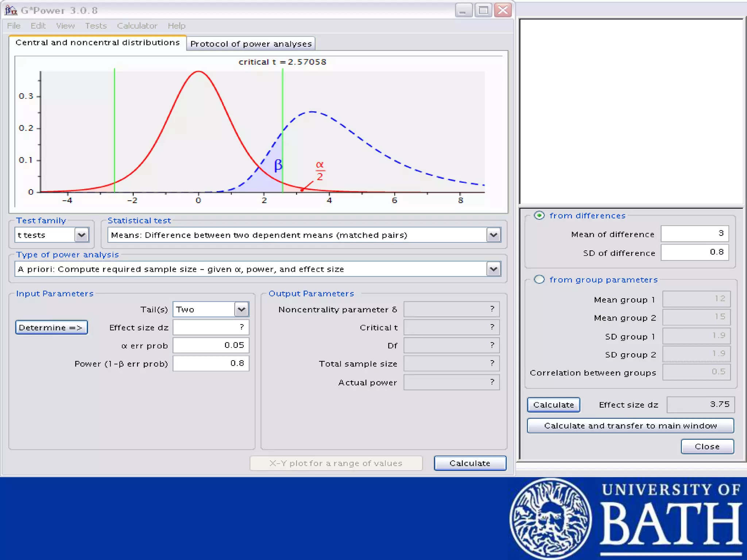Maximize the G*Power window
The height and width of the screenshot is (560, 747).
483,10
